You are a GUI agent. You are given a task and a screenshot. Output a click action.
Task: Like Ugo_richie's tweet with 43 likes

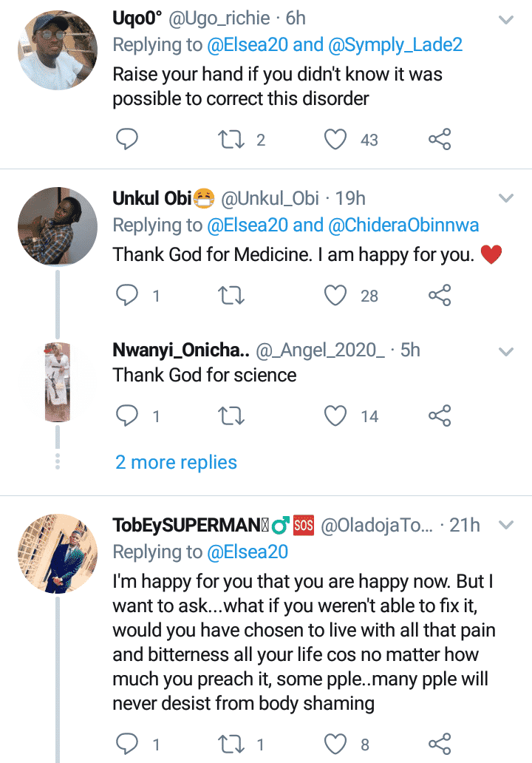click(x=336, y=138)
